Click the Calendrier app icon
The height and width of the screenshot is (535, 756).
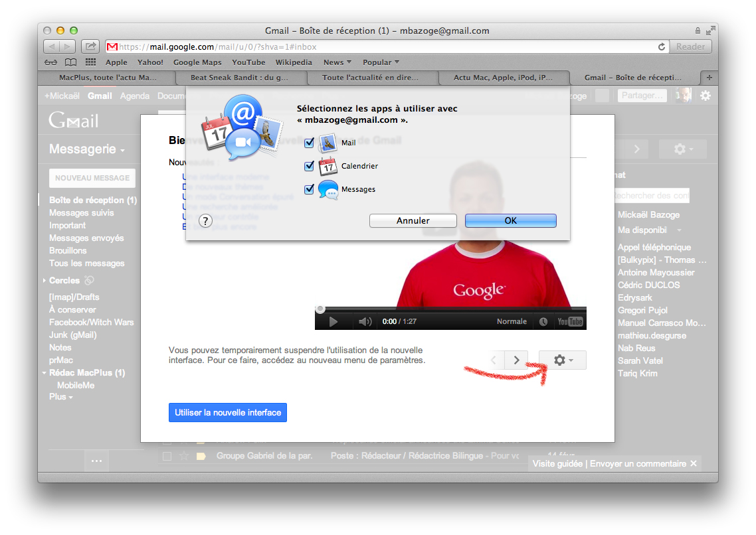tap(328, 166)
